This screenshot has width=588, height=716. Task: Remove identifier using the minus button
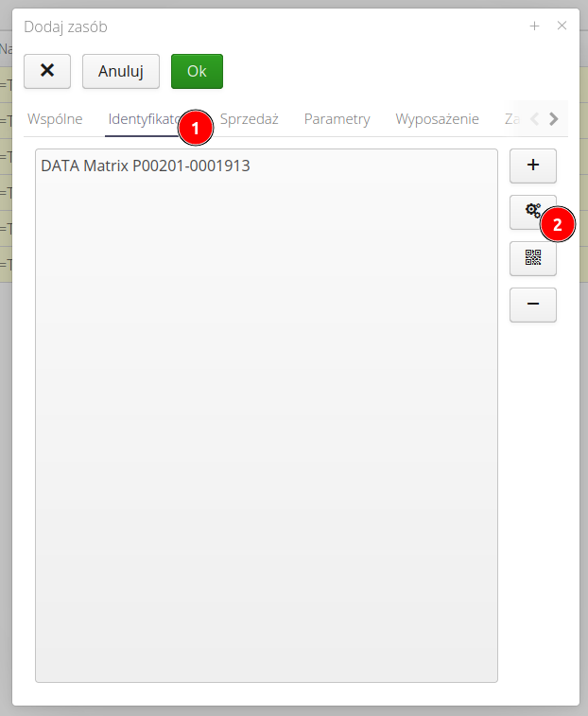click(x=532, y=305)
